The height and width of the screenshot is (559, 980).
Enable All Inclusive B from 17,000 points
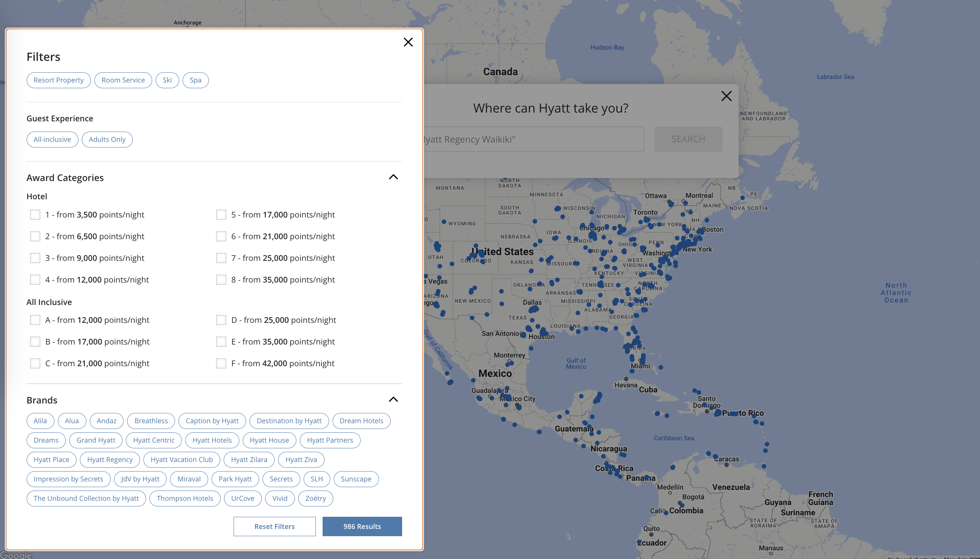[x=35, y=342]
